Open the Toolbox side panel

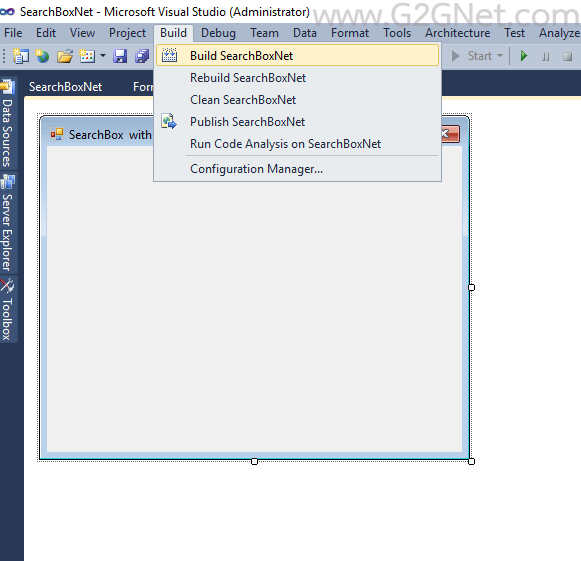click(7, 309)
